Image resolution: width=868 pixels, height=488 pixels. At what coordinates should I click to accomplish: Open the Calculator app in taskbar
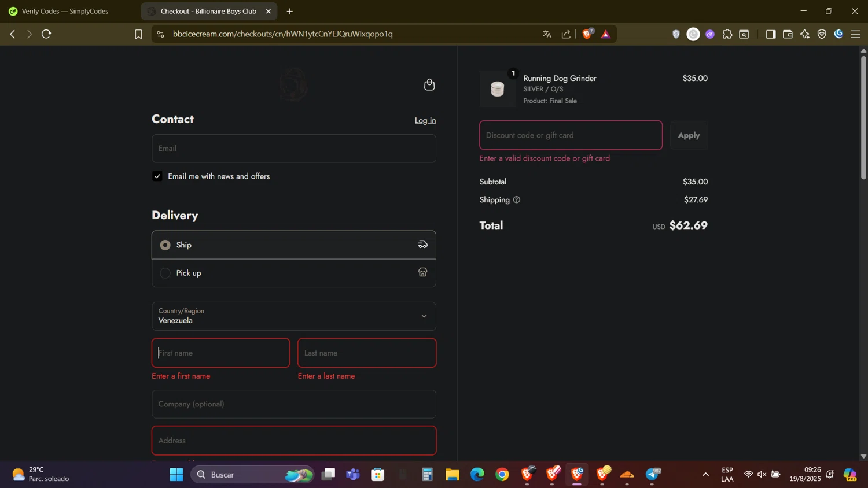pos(427,475)
